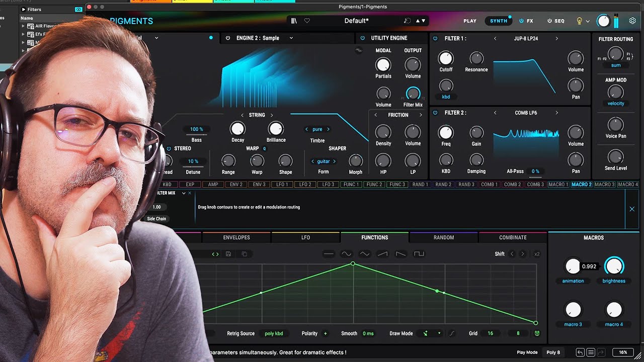Choose the square function shape preset

419,254
